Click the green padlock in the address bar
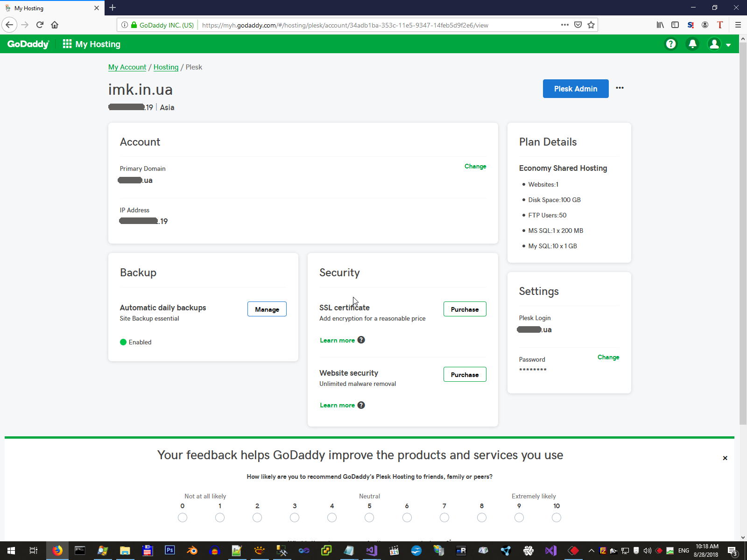The width and height of the screenshot is (747, 560). click(134, 25)
